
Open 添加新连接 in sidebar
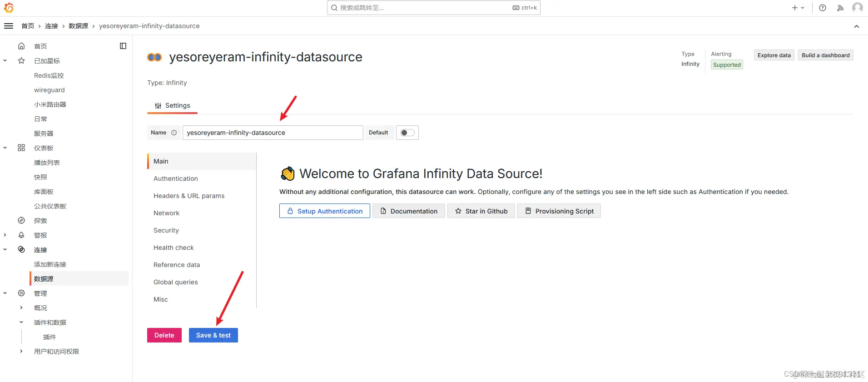[50, 264]
